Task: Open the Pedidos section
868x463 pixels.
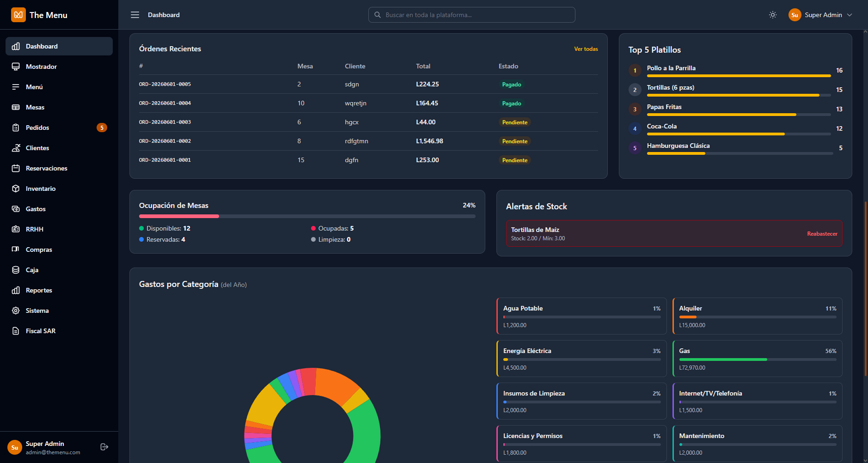Action: tap(59, 128)
